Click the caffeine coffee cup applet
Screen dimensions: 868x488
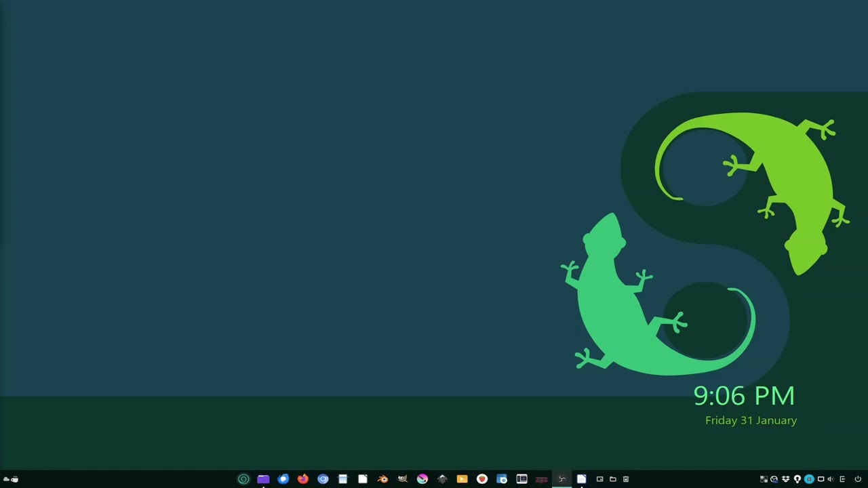pos(14,479)
